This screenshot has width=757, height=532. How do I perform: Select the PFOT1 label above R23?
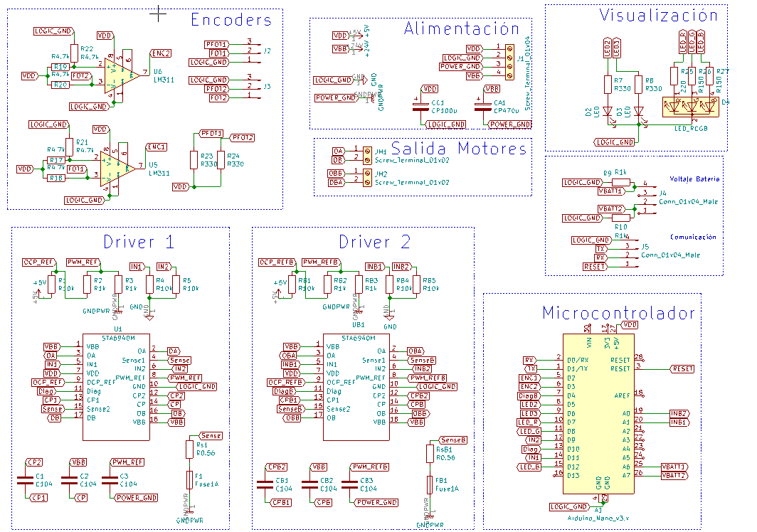click(x=211, y=133)
